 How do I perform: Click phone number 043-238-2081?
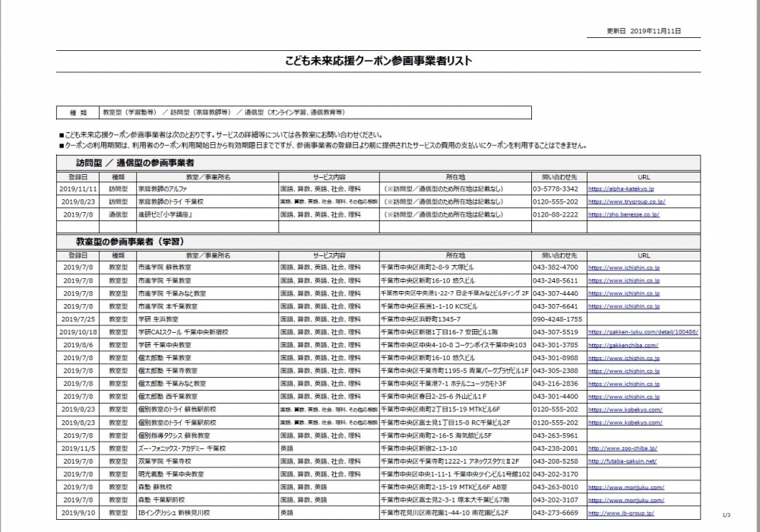556,448
